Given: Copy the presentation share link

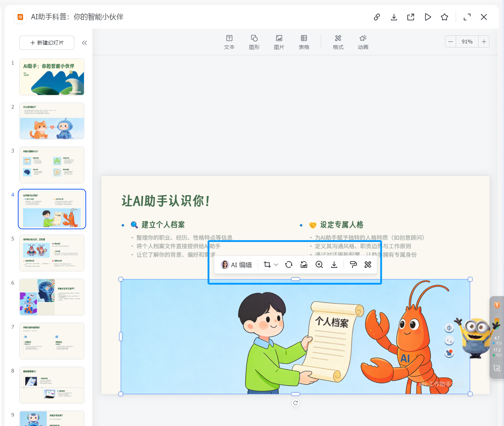Looking at the screenshot, I should click(377, 17).
